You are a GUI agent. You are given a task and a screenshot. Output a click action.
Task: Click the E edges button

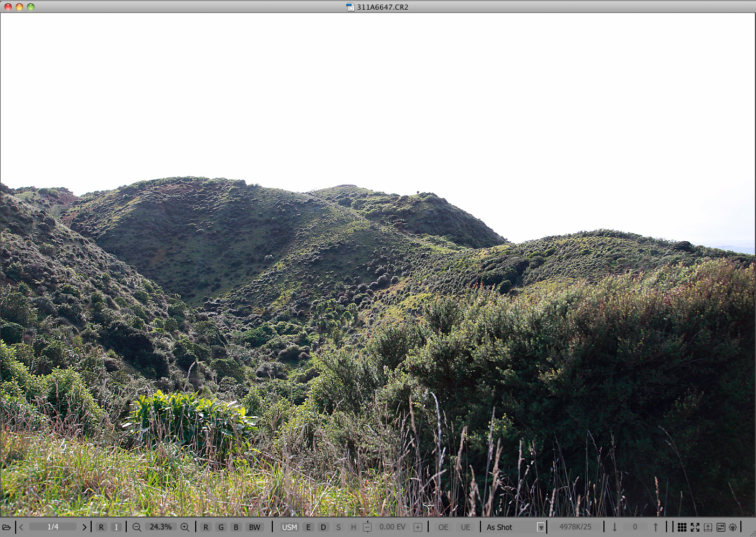tap(308, 527)
